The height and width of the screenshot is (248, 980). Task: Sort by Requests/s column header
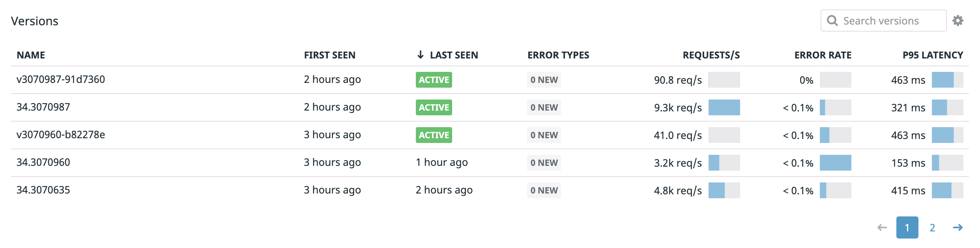click(x=711, y=55)
